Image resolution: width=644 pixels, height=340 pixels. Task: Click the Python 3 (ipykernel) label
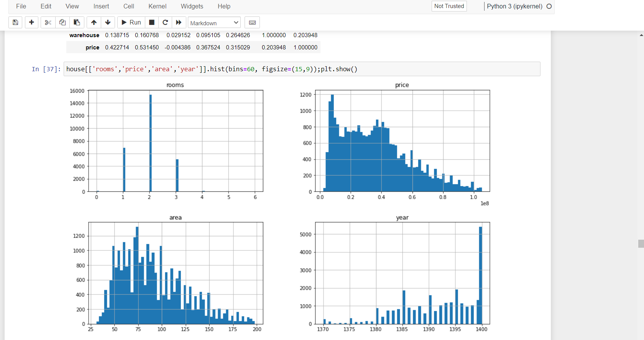(514, 6)
